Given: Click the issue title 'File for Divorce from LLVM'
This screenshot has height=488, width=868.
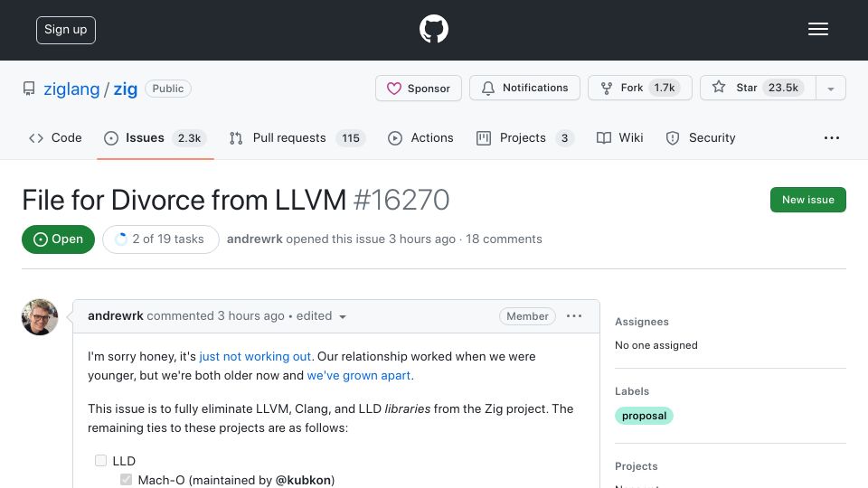Looking at the screenshot, I should tap(184, 200).
